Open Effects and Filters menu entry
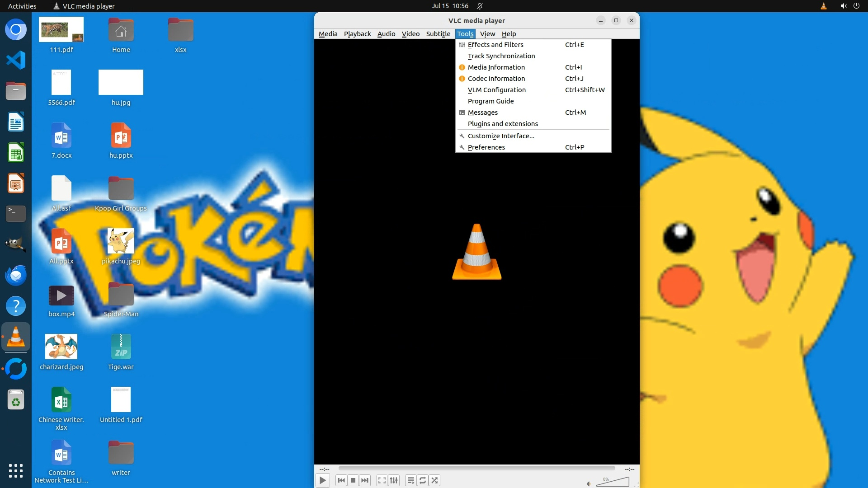The image size is (868, 488). [x=495, y=45]
